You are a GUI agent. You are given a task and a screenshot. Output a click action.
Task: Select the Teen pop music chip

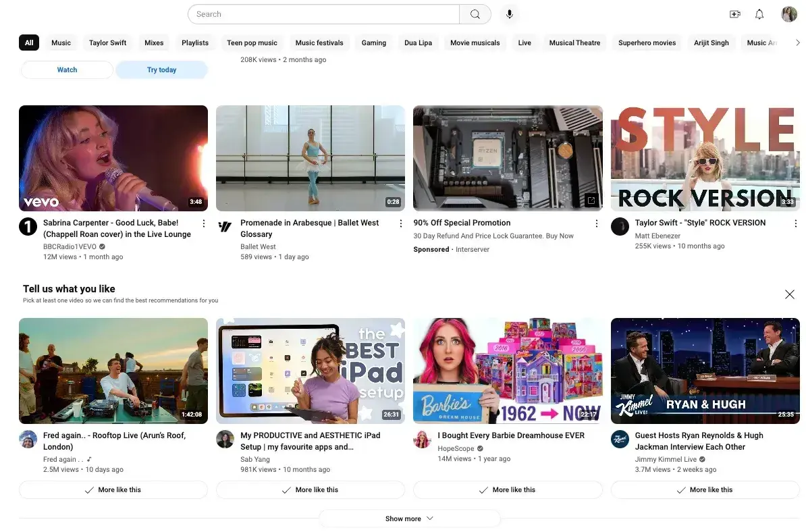coord(252,43)
